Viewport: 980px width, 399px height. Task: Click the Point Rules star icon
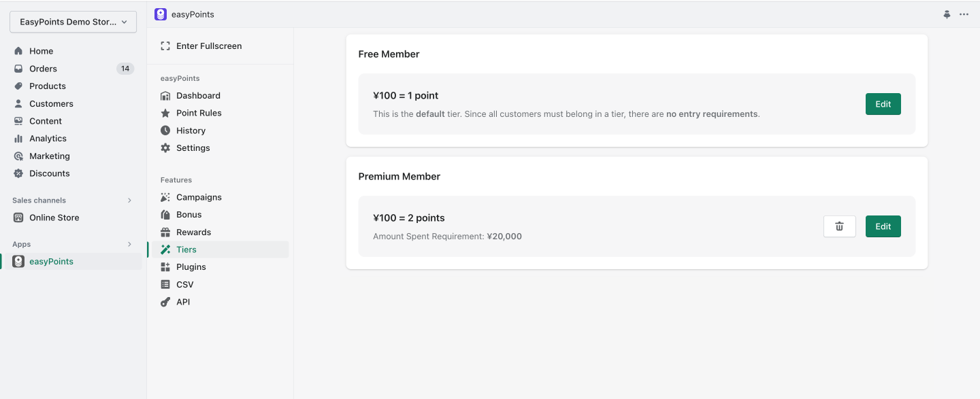[x=165, y=113]
